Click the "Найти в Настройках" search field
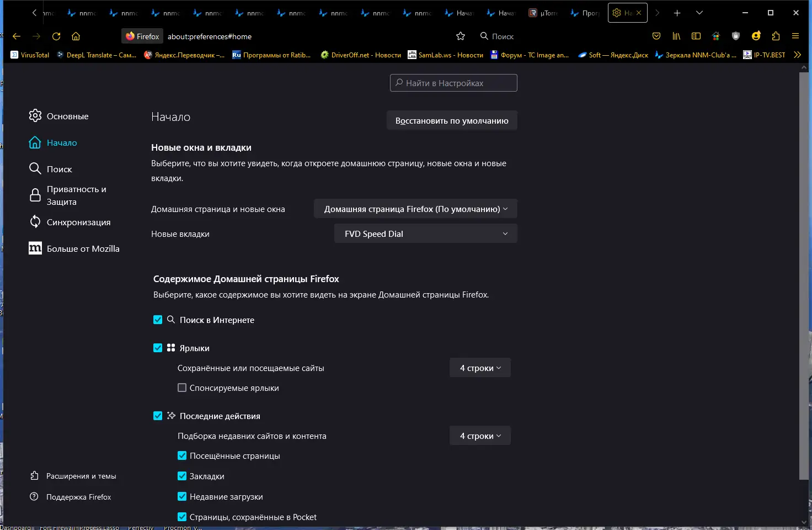812x530 pixels. 453,83
